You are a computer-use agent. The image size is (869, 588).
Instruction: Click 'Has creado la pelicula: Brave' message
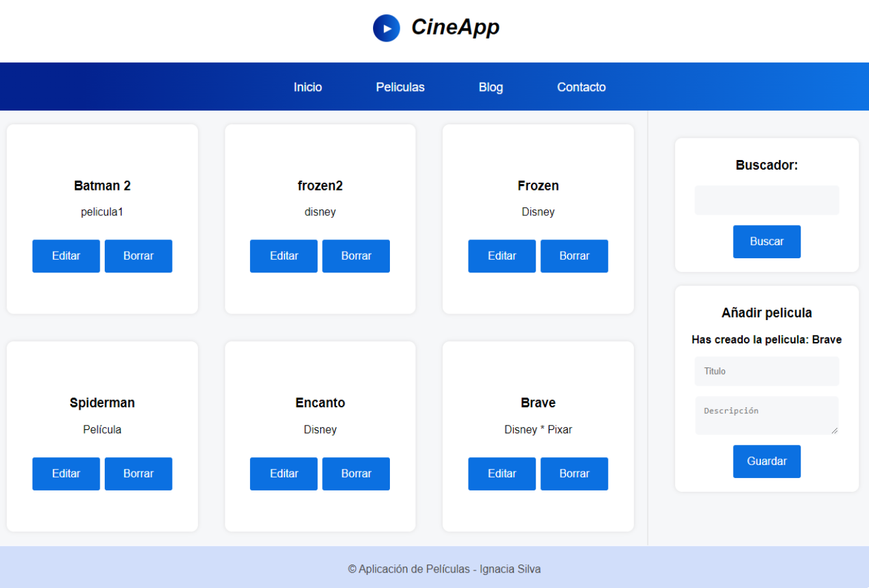pyautogui.click(x=767, y=340)
